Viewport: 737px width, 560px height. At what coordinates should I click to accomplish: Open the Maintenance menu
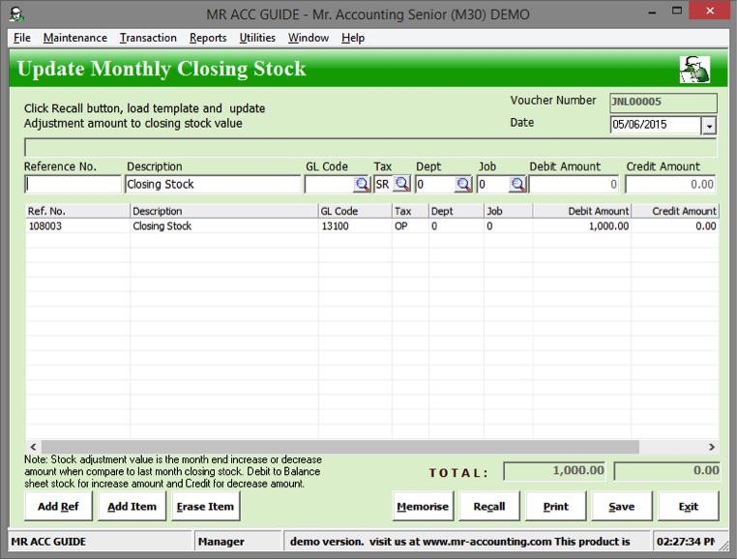pos(75,38)
